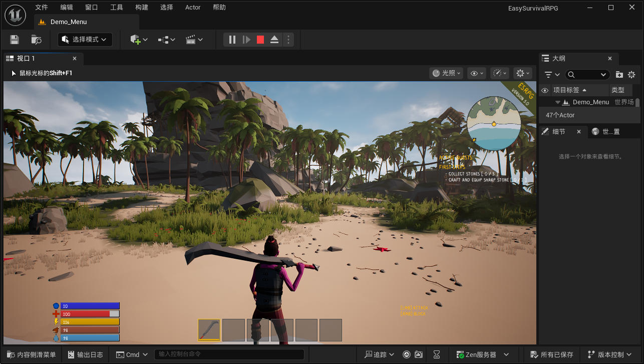Open the 帮助 menu
Viewport: 644px width, 364px height.
219,8
